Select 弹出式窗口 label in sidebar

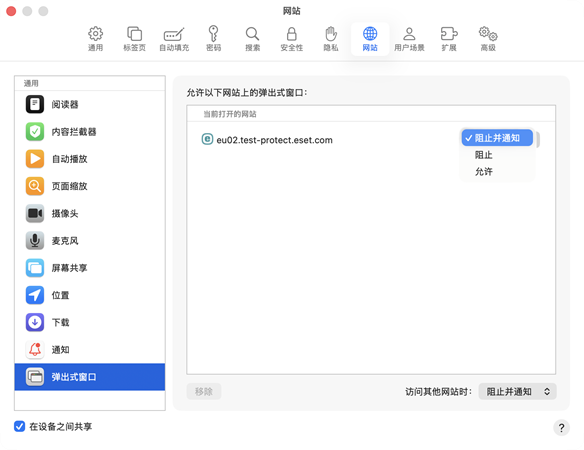(74, 377)
